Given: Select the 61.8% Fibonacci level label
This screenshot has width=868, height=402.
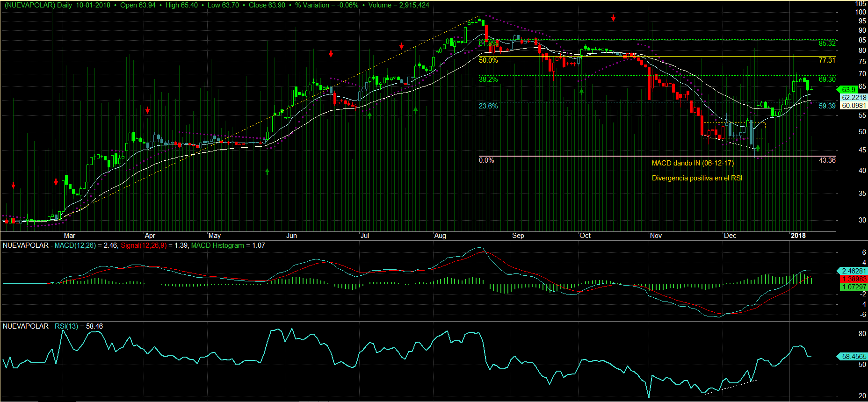Looking at the screenshot, I should [488, 43].
